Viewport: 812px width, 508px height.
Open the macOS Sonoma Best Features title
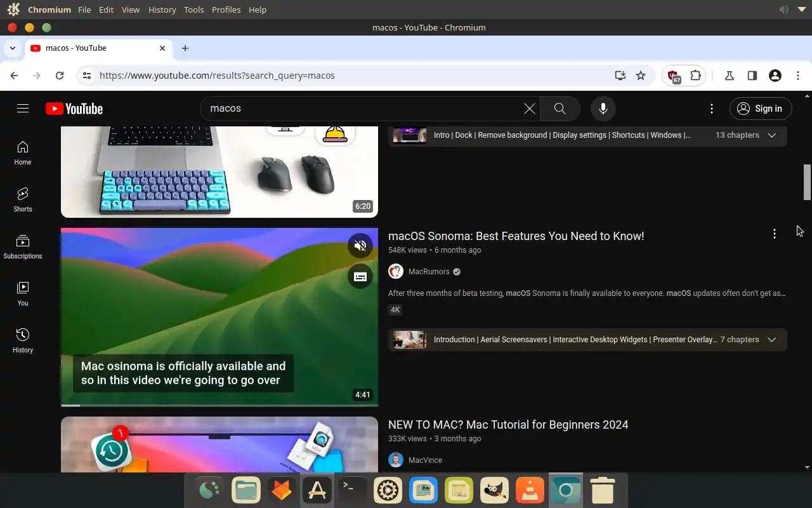click(x=516, y=236)
